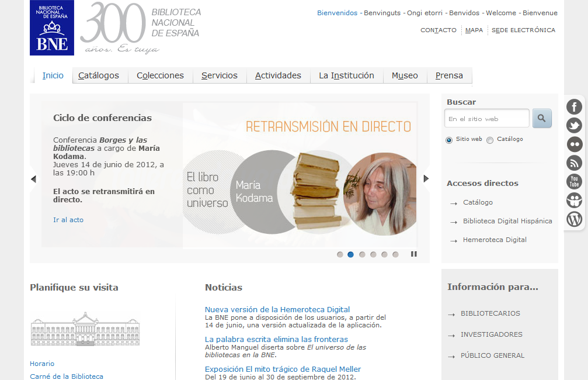Open BIBLIOTECARIOS information link
Image resolution: width=588 pixels, height=380 pixels.
(490, 313)
